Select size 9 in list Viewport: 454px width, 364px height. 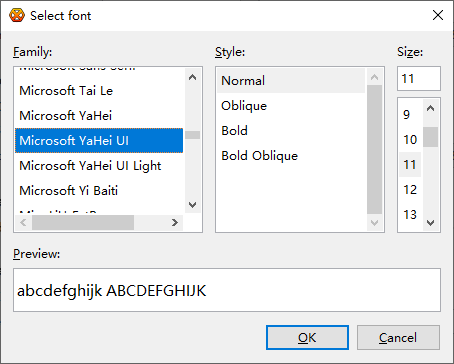410,115
